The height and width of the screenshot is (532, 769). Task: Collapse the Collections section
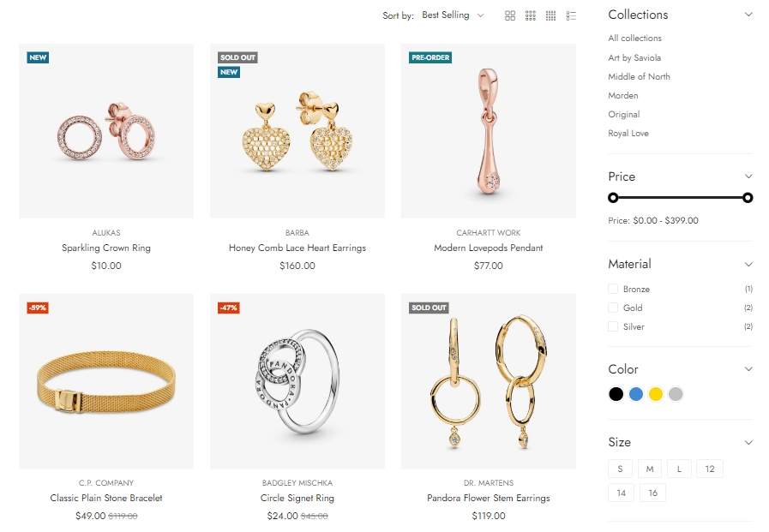point(748,15)
